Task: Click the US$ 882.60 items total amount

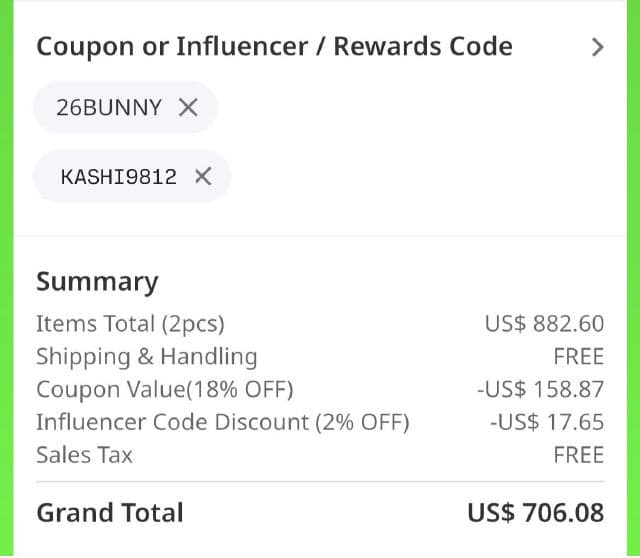Action: click(x=544, y=324)
